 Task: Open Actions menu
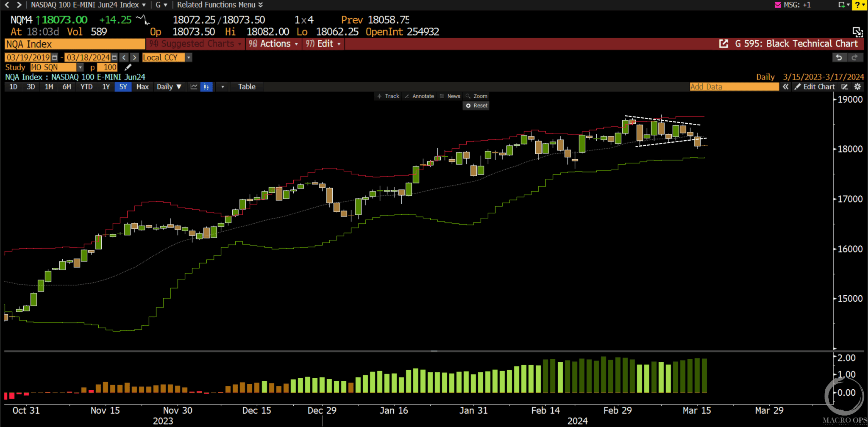[x=273, y=44]
